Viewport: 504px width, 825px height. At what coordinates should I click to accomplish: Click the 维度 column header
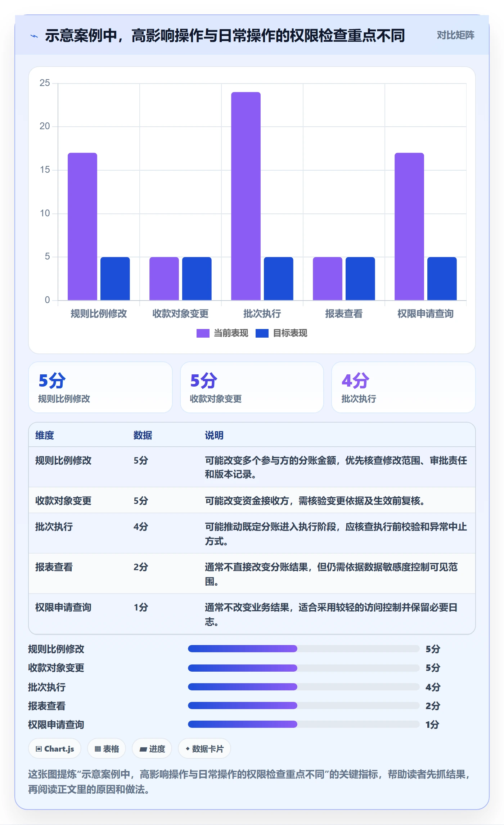(45, 435)
